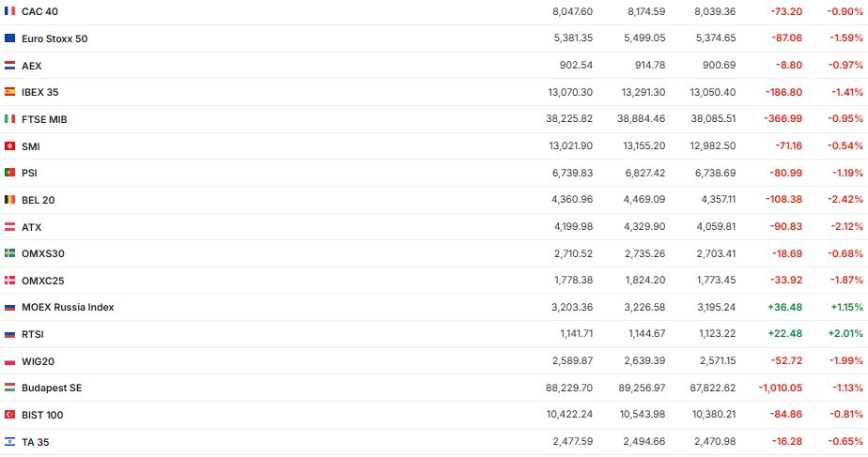Open the FTSE MIB index link
The image size is (868, 457).
[x=44, y=119]
